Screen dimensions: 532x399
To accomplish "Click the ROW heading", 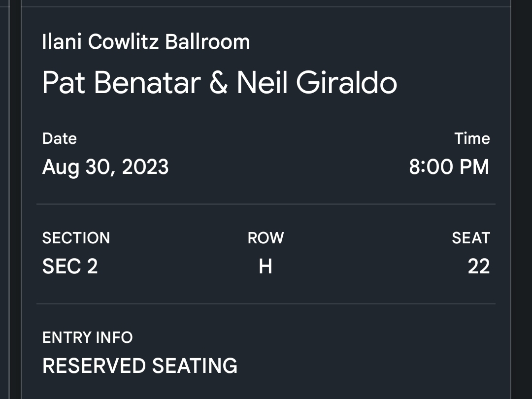I will (266, 238).
